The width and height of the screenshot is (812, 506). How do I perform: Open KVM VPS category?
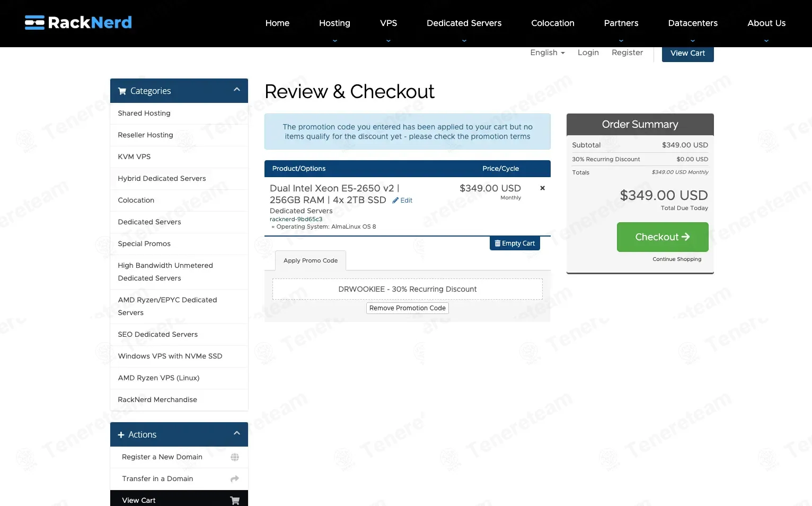pyautogui.click(x=179, y=157)
